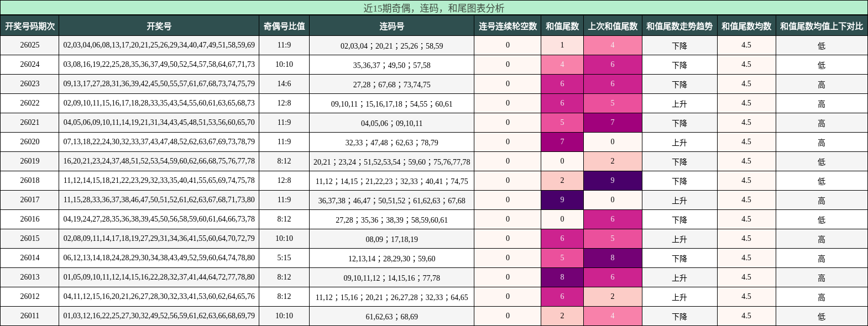Select the '和值尾数走势趋势' column header

coord(679,26)
